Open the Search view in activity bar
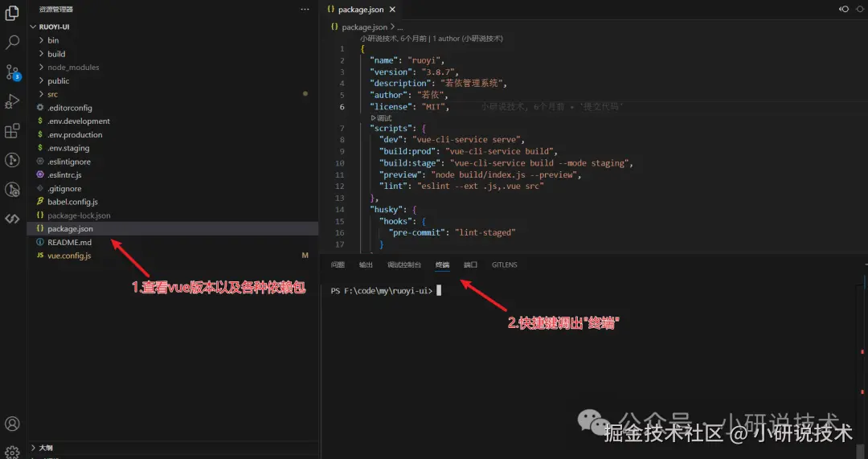This screenshot has height=459, width=868. coord(12,42)
